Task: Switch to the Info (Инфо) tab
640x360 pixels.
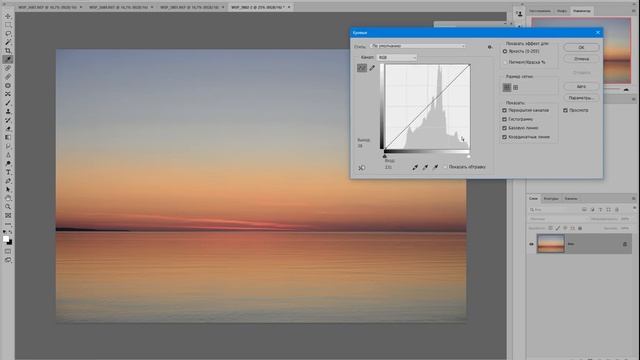Action: click(562, 11)
